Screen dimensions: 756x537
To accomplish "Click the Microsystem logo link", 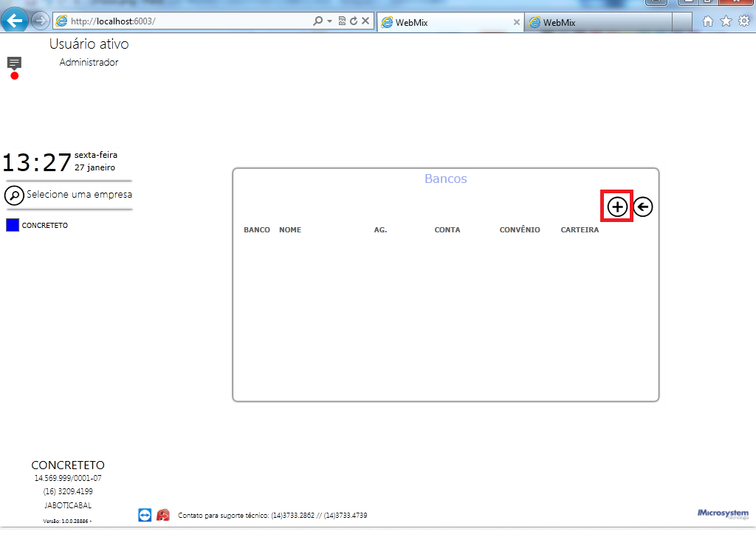I will 724,514.
